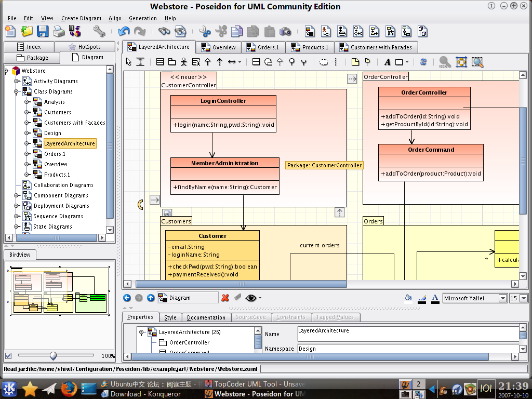Open the File menu
This screenshot has width=532, height=399.
click(x=12, y=18)
